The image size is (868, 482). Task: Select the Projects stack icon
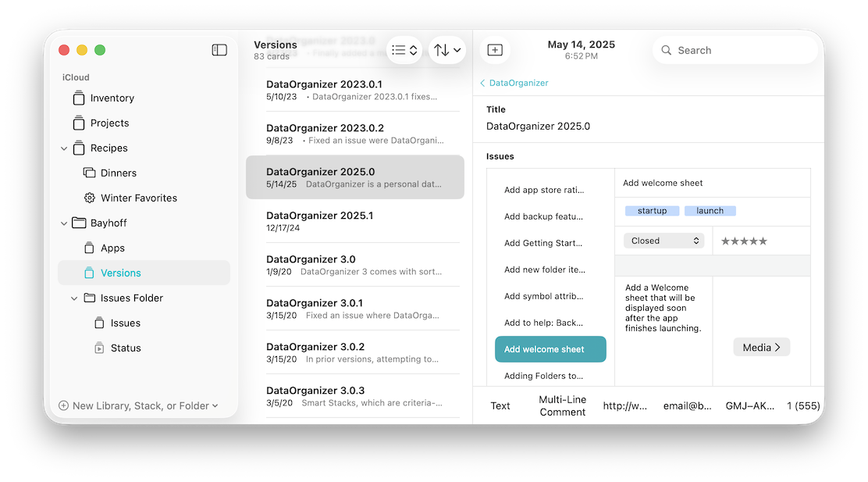pos(78,123)
